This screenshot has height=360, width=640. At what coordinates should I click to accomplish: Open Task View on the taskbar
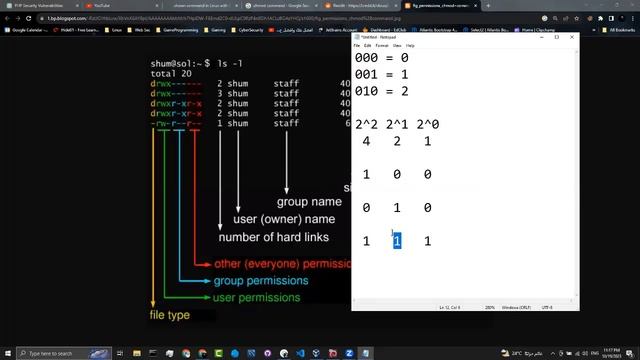[x=120, y=353]
